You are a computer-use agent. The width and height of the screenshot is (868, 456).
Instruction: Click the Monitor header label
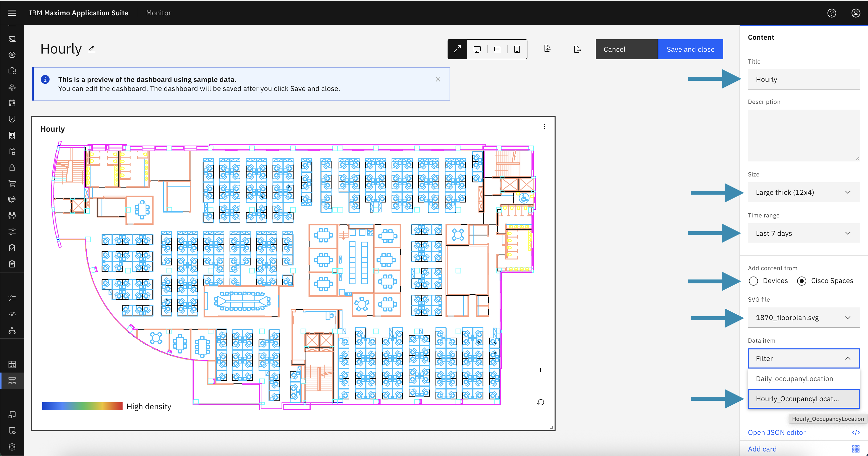tap(158, 13)
